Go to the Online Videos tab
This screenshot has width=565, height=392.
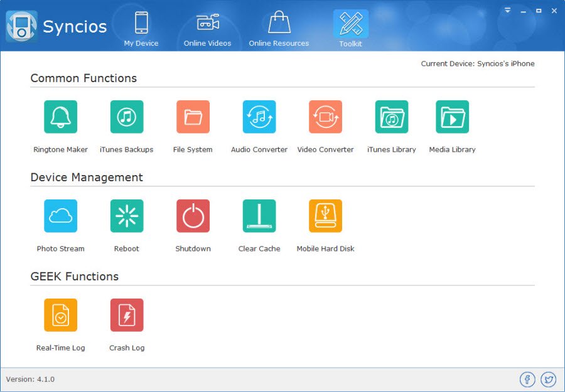coord(207,29)
